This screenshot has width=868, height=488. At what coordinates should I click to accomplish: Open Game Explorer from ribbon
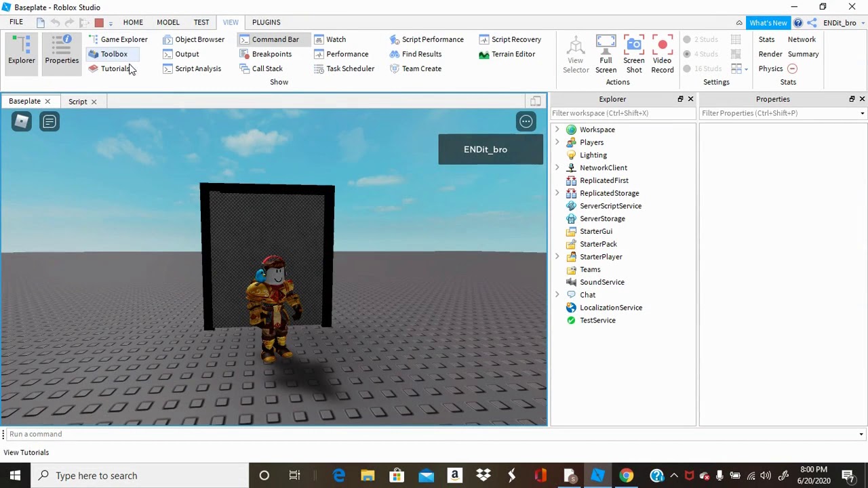(x=118, y=39)
